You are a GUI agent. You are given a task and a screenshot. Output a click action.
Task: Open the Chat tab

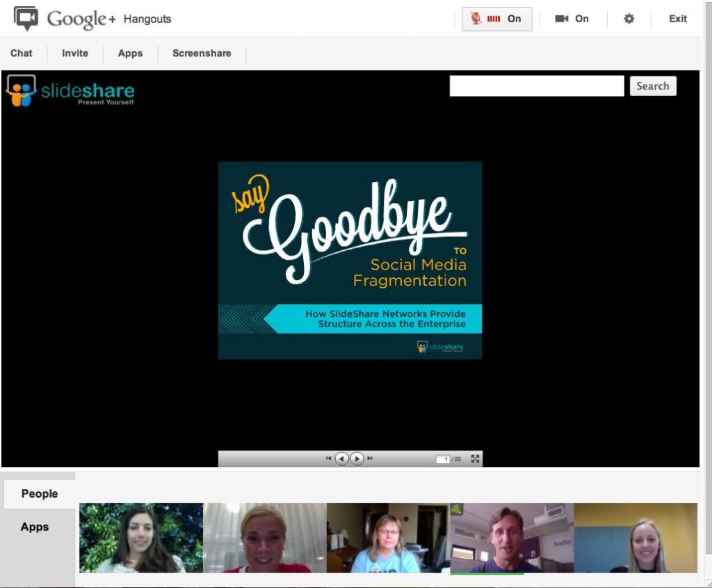pos(22,53)
